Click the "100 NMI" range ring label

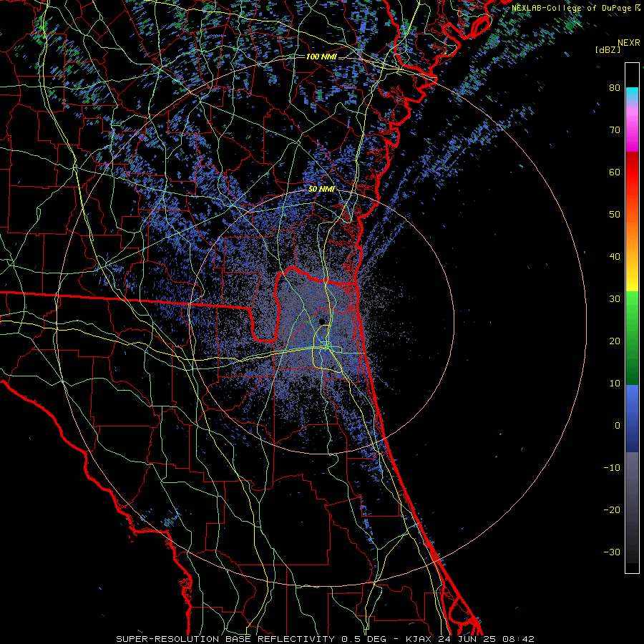pyautogui.click(x=321, y=57)
